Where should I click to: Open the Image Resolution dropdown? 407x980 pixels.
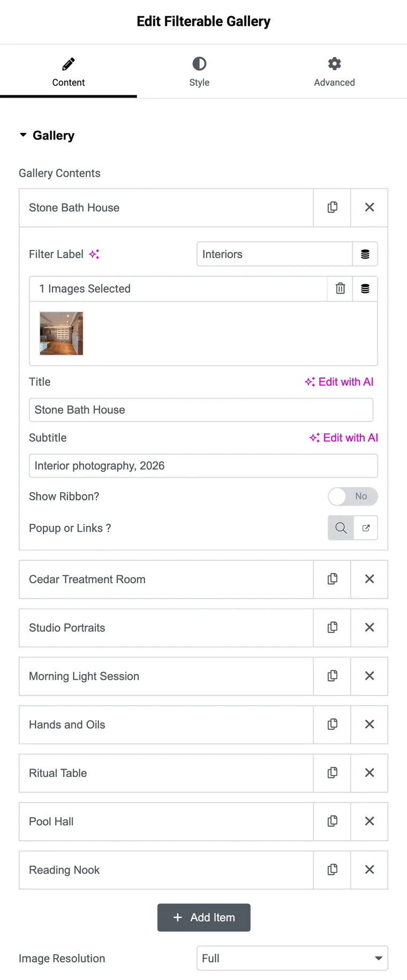click(292, 958)
